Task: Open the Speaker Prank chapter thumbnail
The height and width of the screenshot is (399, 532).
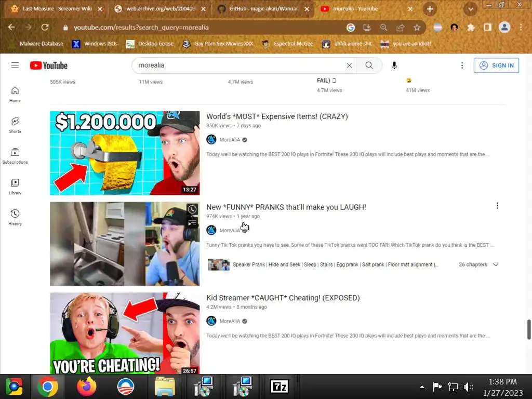Action: click(219, 264)
